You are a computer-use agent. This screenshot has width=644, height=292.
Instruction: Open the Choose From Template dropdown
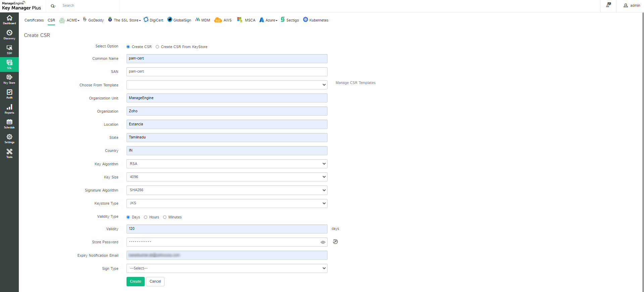[227, 85]
